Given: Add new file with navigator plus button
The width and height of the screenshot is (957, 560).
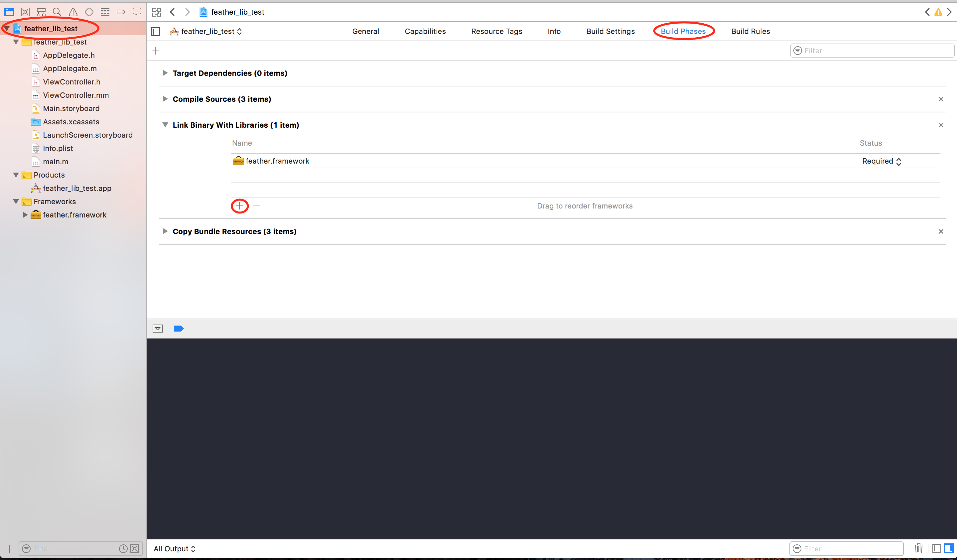Looking at the screenshot, I should (x=10, y=549).
